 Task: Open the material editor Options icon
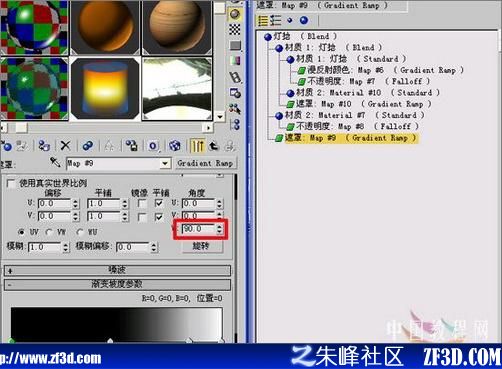pyautogui.click(x=235, y=93)
